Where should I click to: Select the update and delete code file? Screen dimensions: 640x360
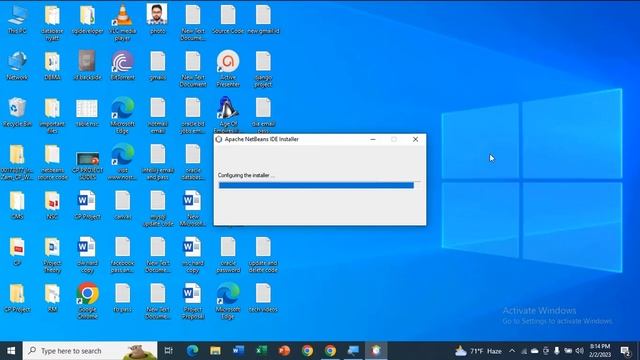pyautogui.click(x=263, y=255)
